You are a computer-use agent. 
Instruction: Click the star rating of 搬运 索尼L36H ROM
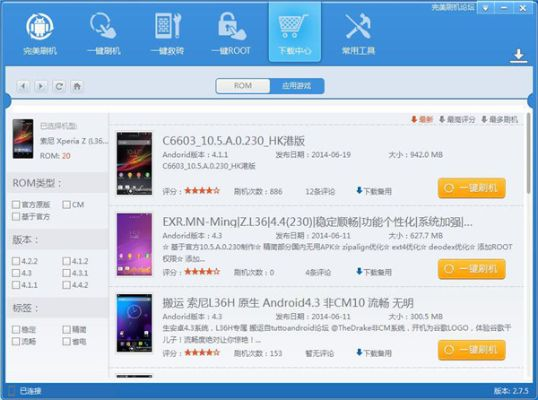click(x=202, y=353)
